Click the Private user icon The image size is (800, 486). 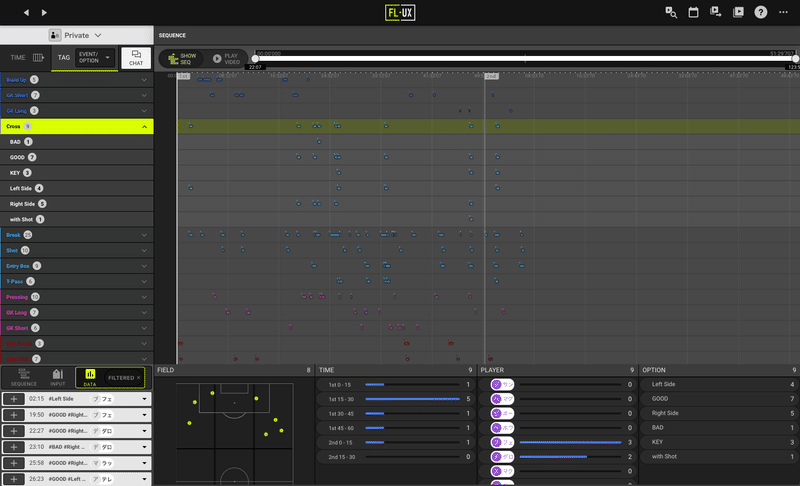pyautogui.click(x=55, y=35)
